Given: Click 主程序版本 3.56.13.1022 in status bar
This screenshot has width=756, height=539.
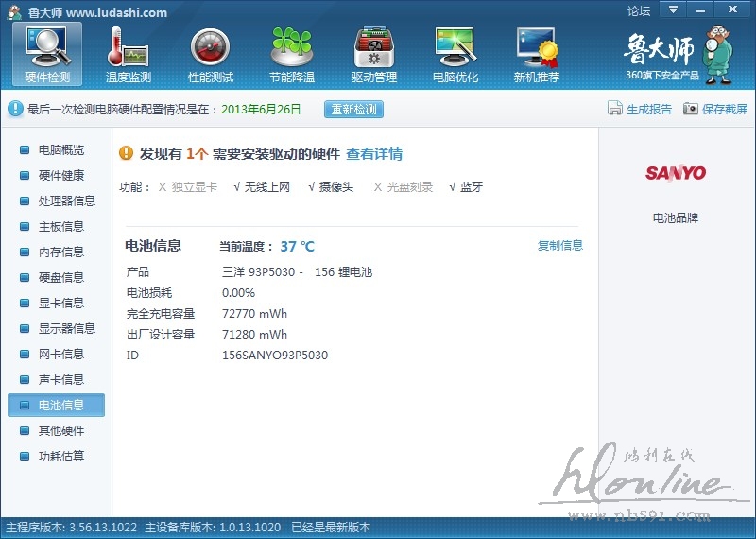Looking at the screenshot, I should pyautogui.click(x=72, y=528).
